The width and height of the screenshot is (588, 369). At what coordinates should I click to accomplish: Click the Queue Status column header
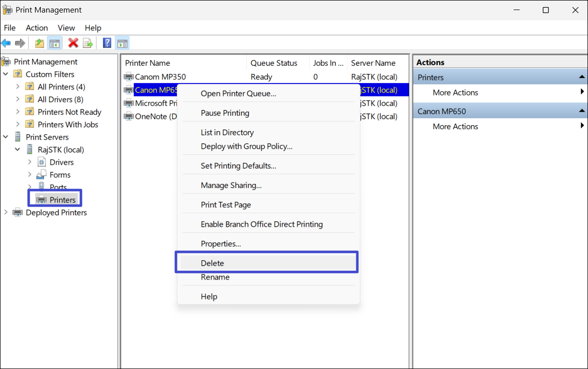[x=274, y=63]
